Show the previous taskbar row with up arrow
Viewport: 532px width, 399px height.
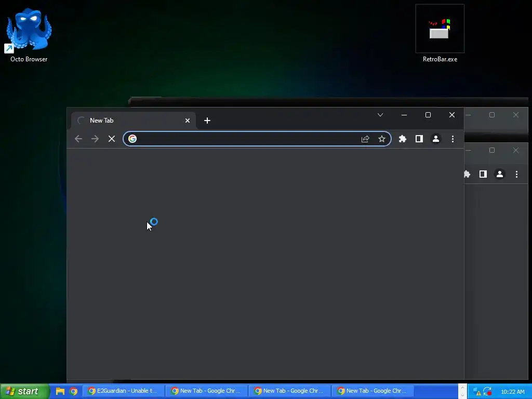click(x=462, y=388)
